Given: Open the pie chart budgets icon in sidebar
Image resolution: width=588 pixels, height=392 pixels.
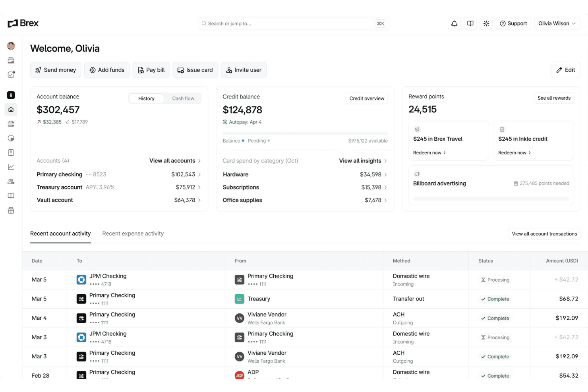Looking at the screenshot, I should 11,138.
